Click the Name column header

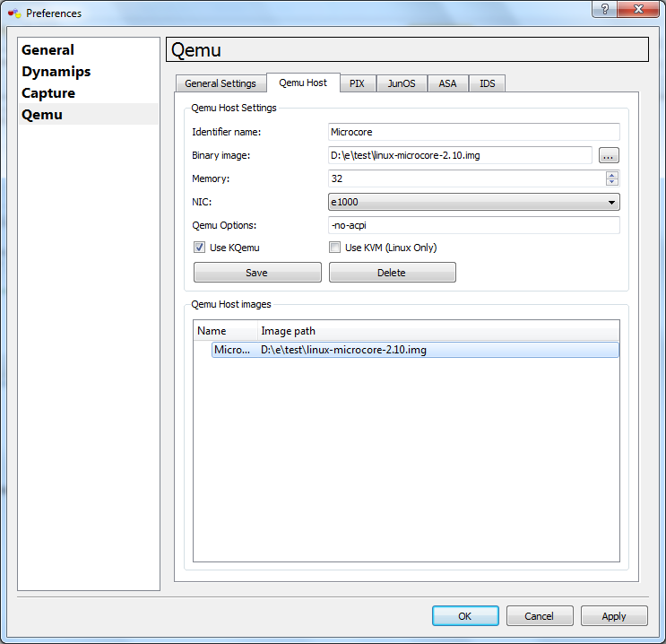click(x=226, y=331)
